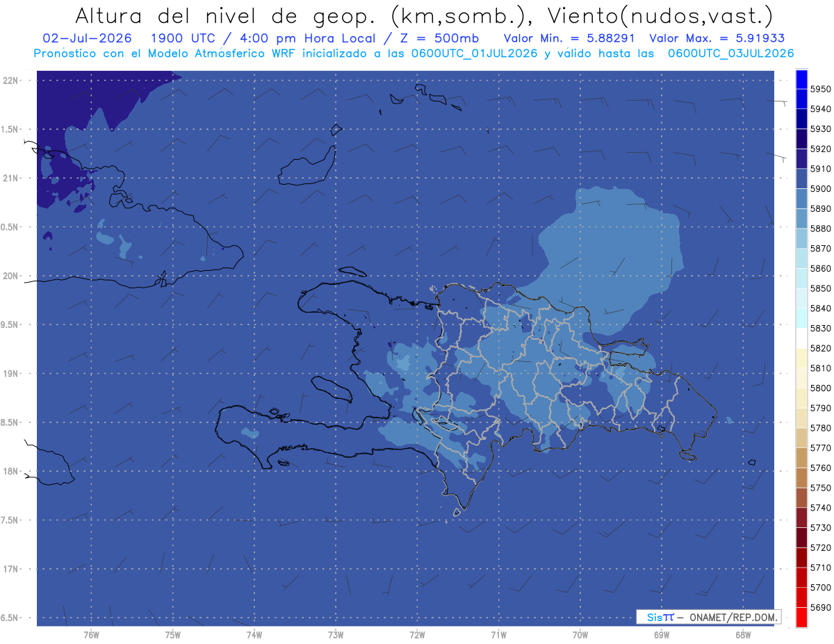The height and width of the screenshot is (644, 834).
Task: Click the legend value 5820
Action: [820, 348]
